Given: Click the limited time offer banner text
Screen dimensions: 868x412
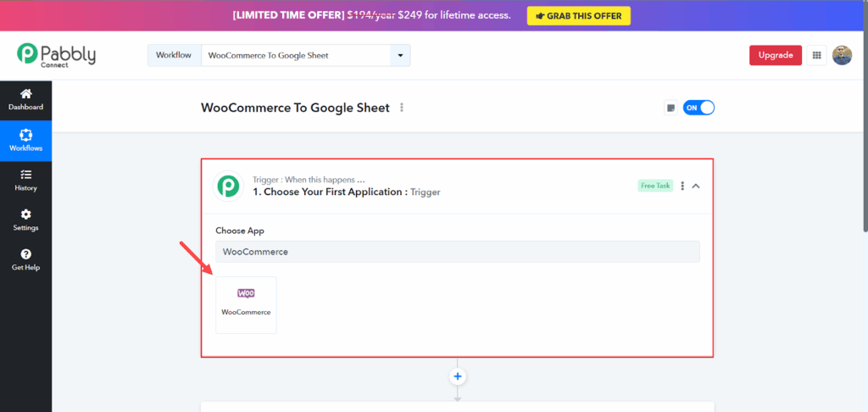Looking at the screenshot, I should coord(371,15).
